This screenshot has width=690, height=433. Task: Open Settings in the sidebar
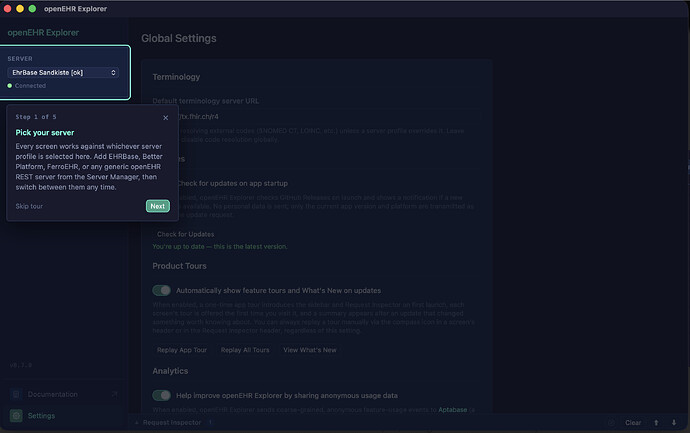pyautogui.click(x=64, y=415)
